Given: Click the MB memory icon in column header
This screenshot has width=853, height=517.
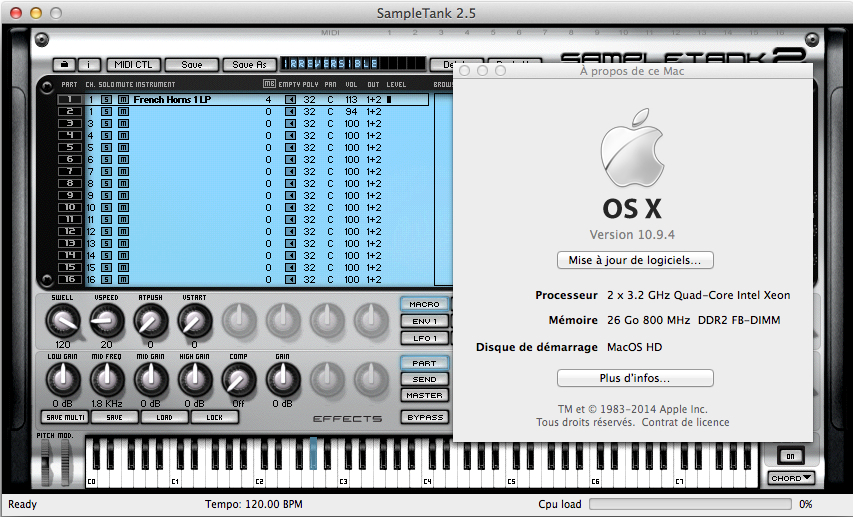Looking at the screenshot, I should (x=269, y=84).
